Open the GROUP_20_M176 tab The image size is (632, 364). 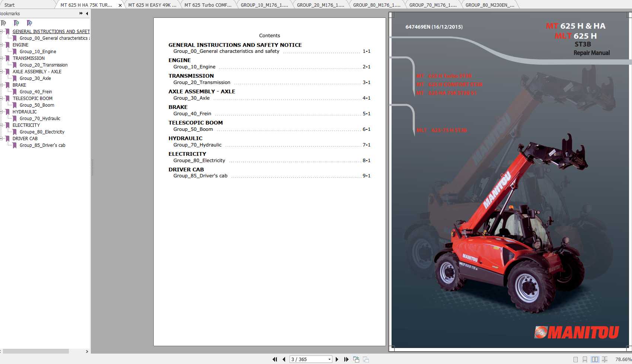pos(320,5)
